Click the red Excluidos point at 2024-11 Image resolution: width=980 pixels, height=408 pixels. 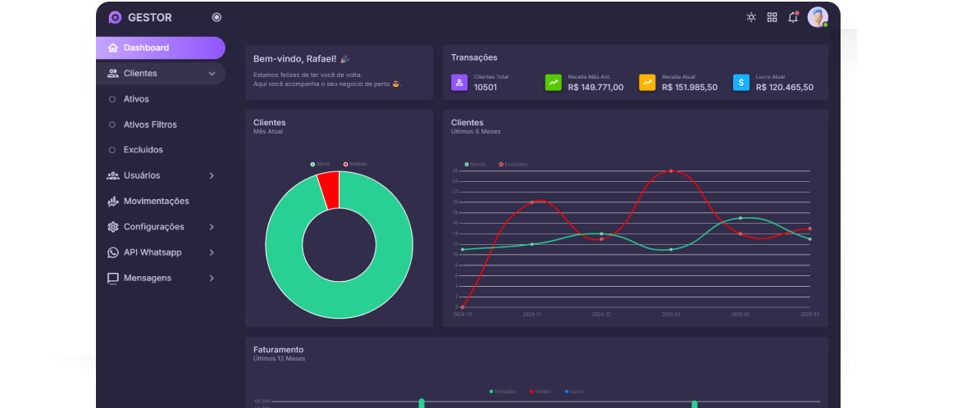[x=532, y=202]
